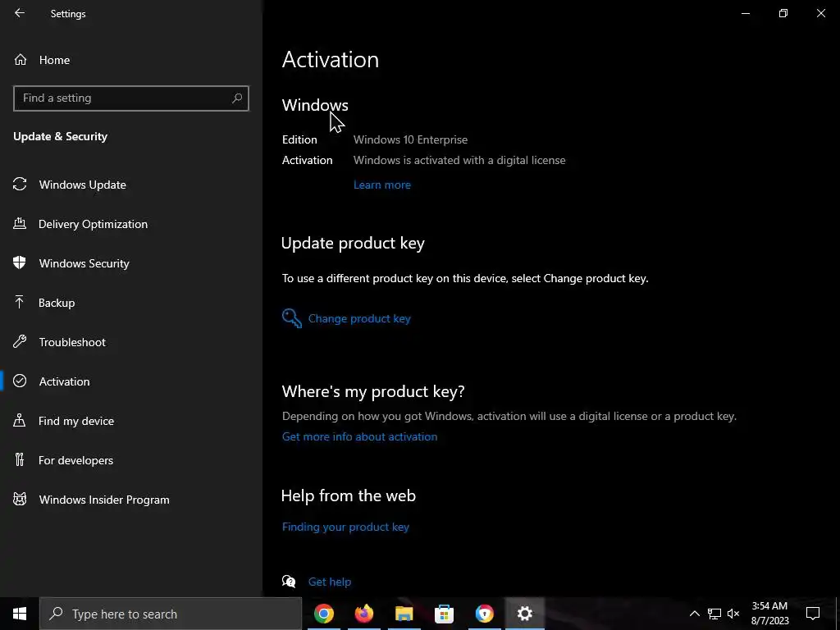840x630 pixels.
Task: Click the Update product key heading
Action: [353, 243]
